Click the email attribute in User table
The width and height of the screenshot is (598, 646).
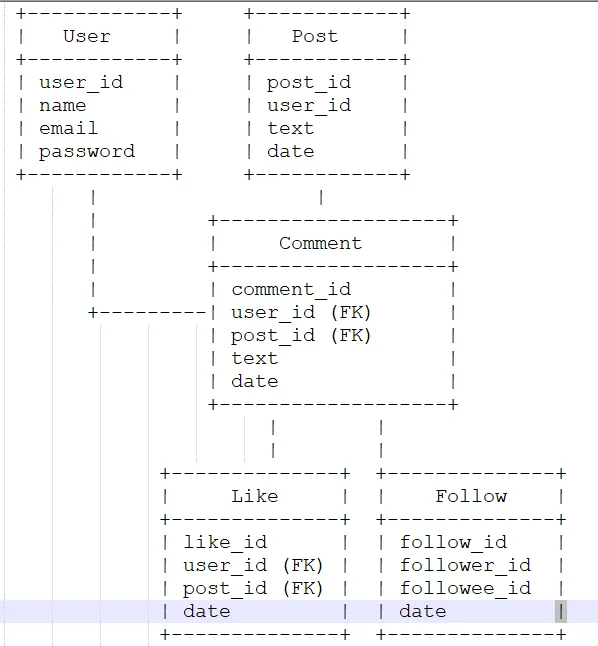pyautogui.click(x=68, y=129)
